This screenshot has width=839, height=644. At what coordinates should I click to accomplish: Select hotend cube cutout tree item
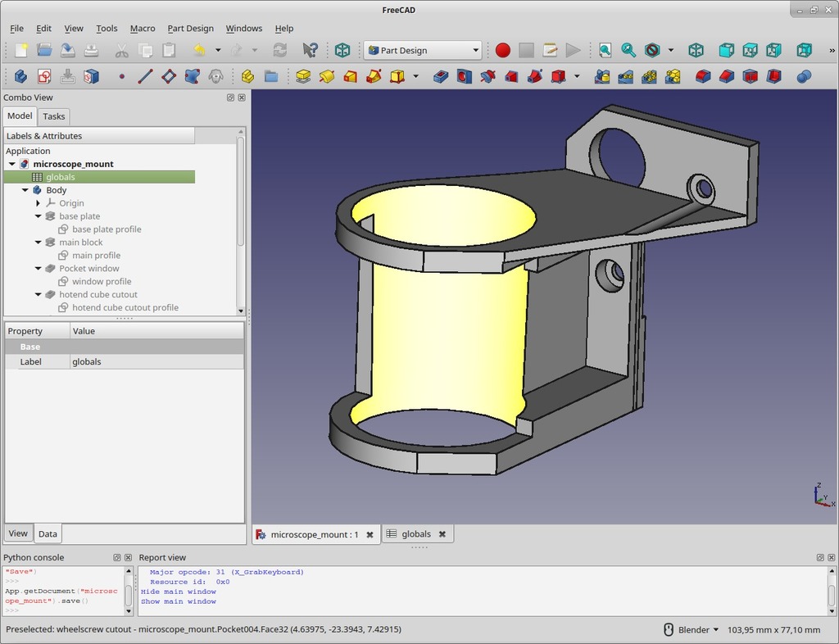click(98, 295)
